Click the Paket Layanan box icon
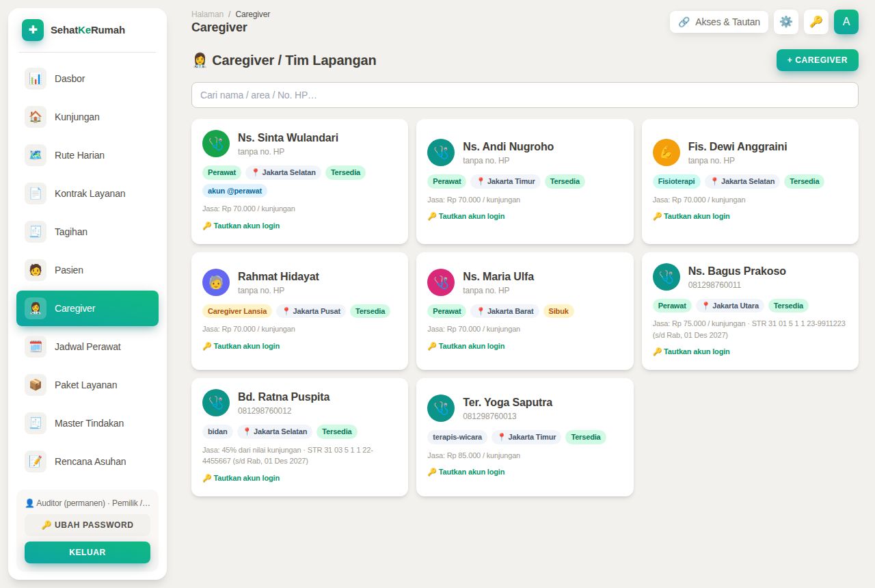 pos(36,385)
